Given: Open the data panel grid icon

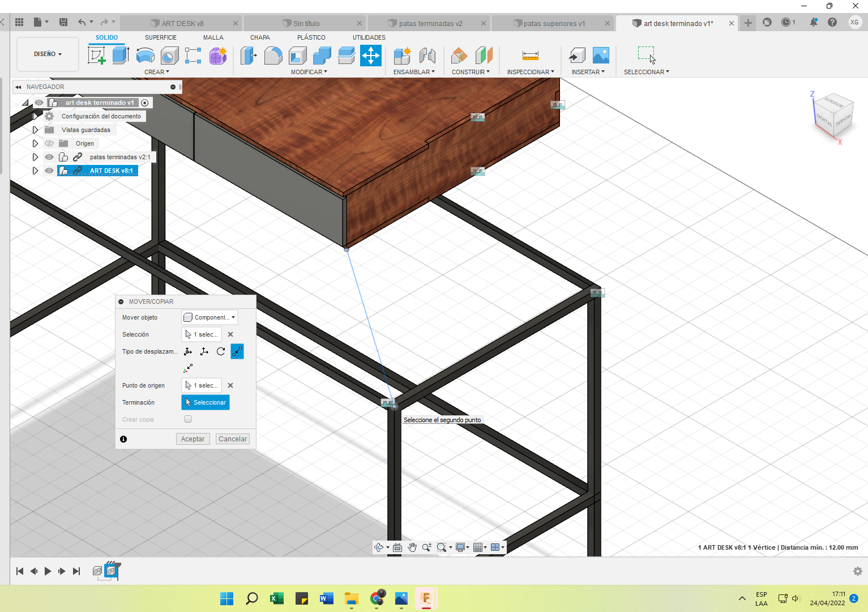Looking at the screenshot, I should (19, 22).
